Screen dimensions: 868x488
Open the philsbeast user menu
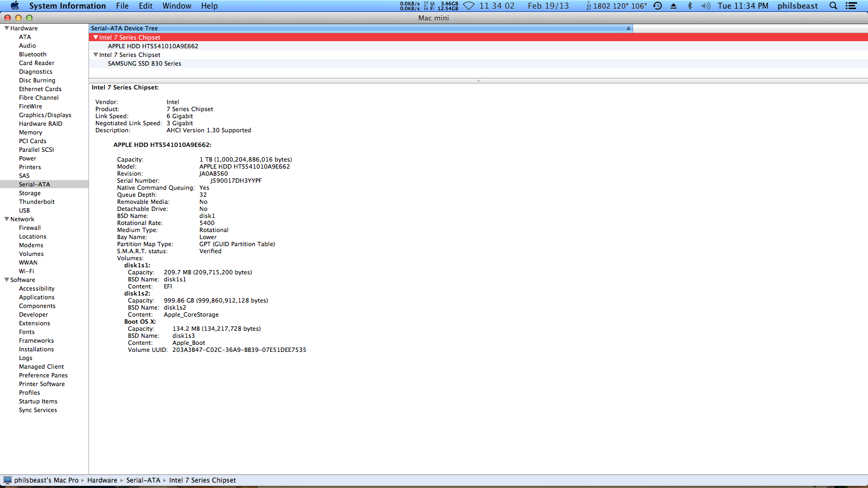(797, 5)
